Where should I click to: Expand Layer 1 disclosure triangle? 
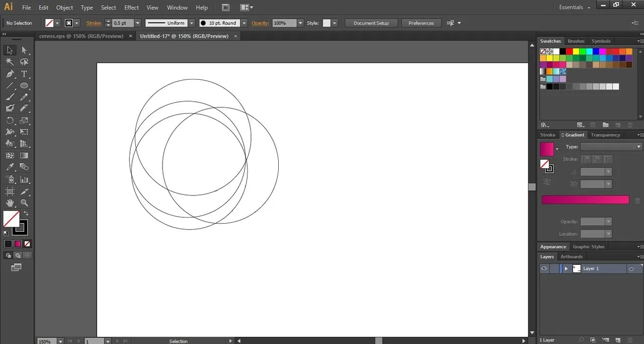click(x=566, y=268)
